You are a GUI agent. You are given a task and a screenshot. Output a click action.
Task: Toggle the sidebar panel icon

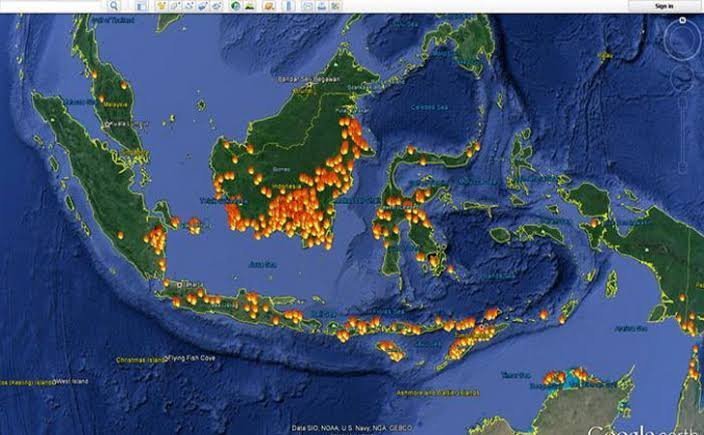[141, 6]
